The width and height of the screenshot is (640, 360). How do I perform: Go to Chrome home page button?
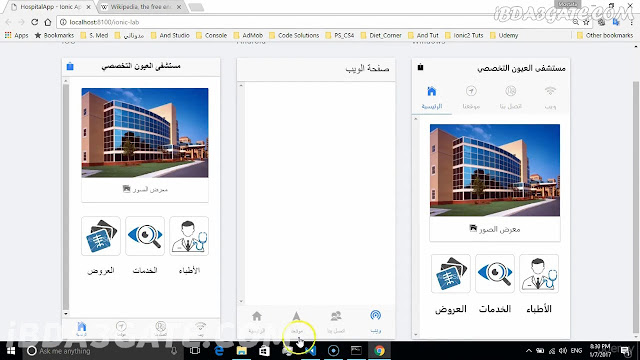[x=48, y=22]
